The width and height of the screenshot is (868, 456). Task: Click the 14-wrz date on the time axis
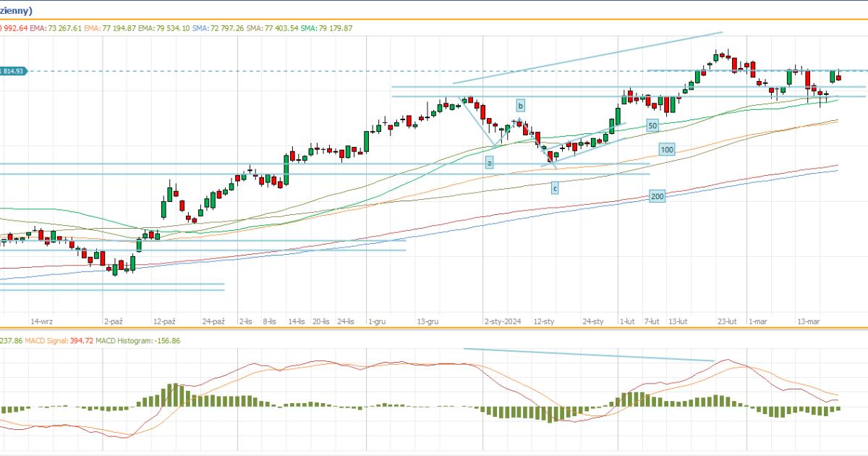(x=41, y=321)
